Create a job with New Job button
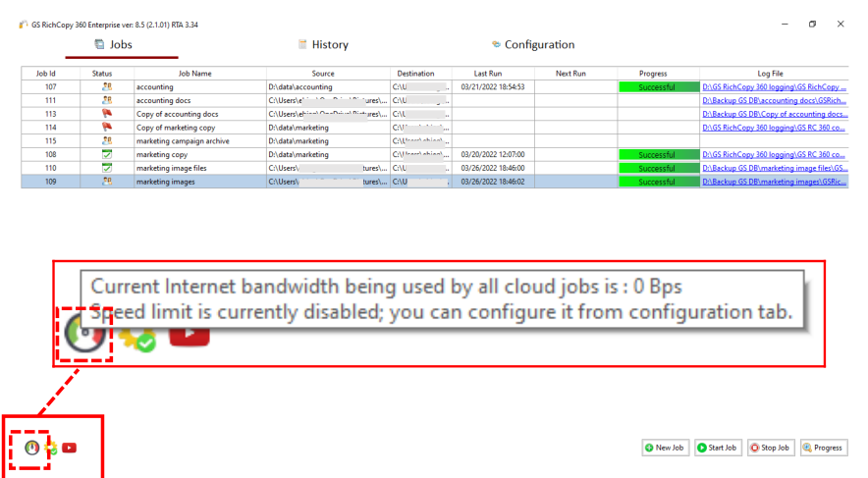 (666, 448)
